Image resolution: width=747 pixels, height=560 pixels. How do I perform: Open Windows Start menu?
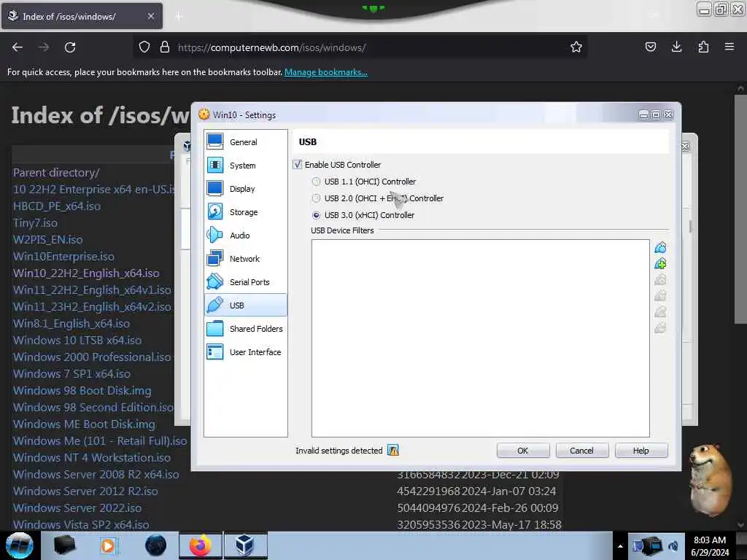coord(19,545)
